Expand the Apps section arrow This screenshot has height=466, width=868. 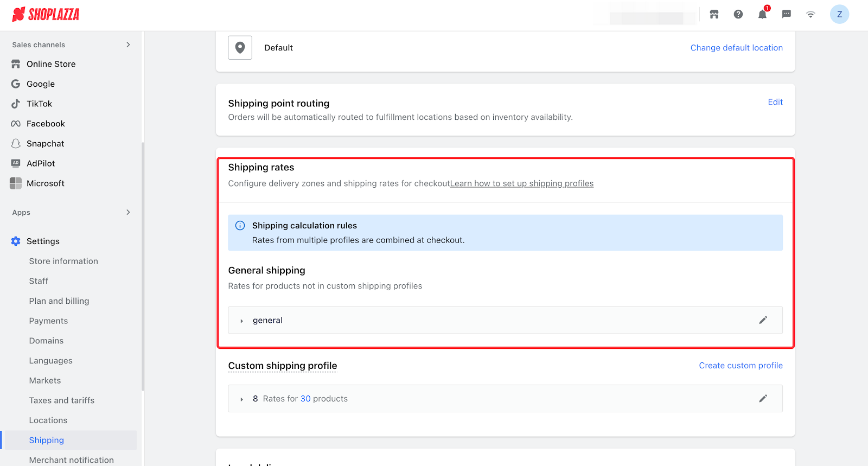[128, 212]
